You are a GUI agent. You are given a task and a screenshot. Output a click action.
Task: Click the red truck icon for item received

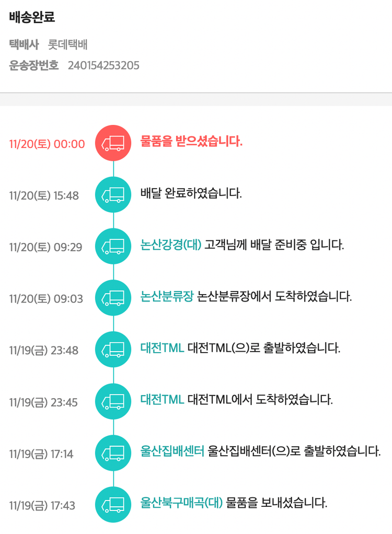tap(113, 143)
